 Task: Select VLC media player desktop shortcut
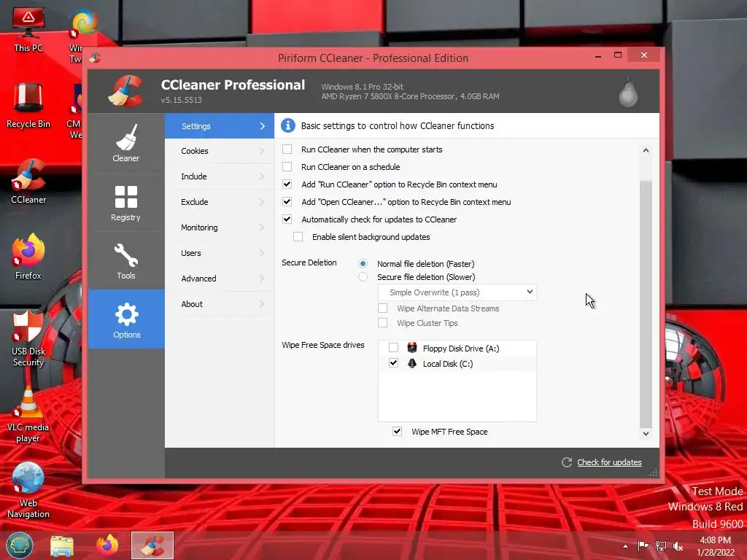pos(28,414)
